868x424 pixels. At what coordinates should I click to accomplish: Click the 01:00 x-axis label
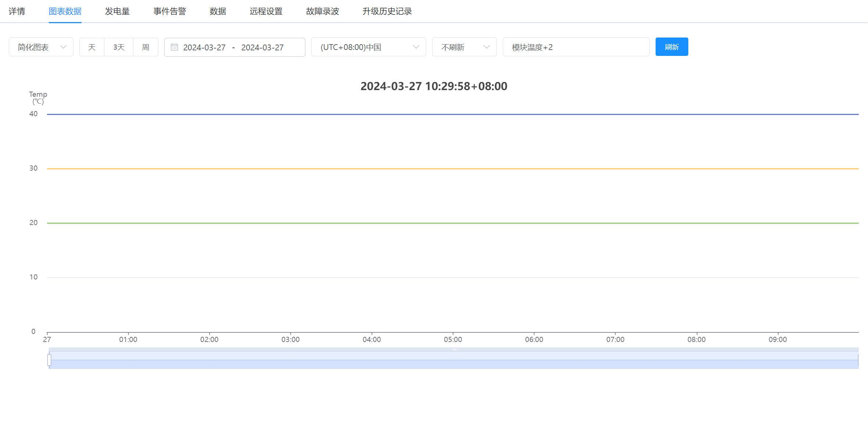(x=128, y=339)
